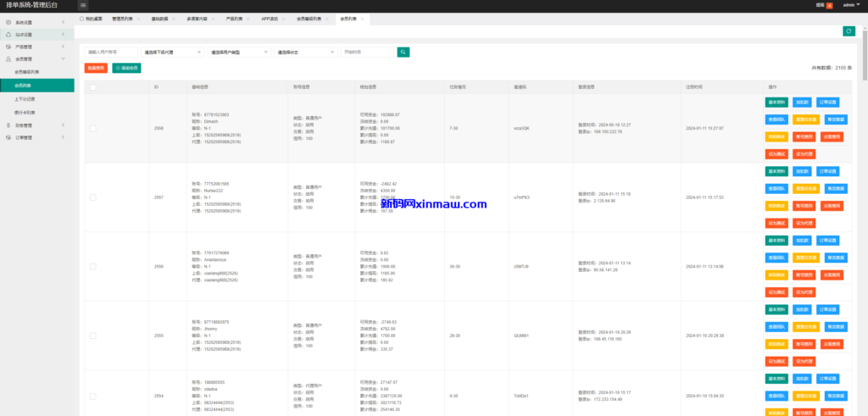
Task: Open the 请选择用户类型 dropdown
Action: coord(239,52)
